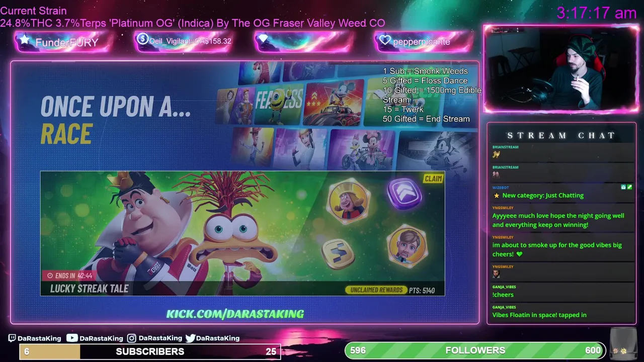Click the heart icon beside pepperpicante
Viewport: 644px width, 362px height.
(385, 40)
